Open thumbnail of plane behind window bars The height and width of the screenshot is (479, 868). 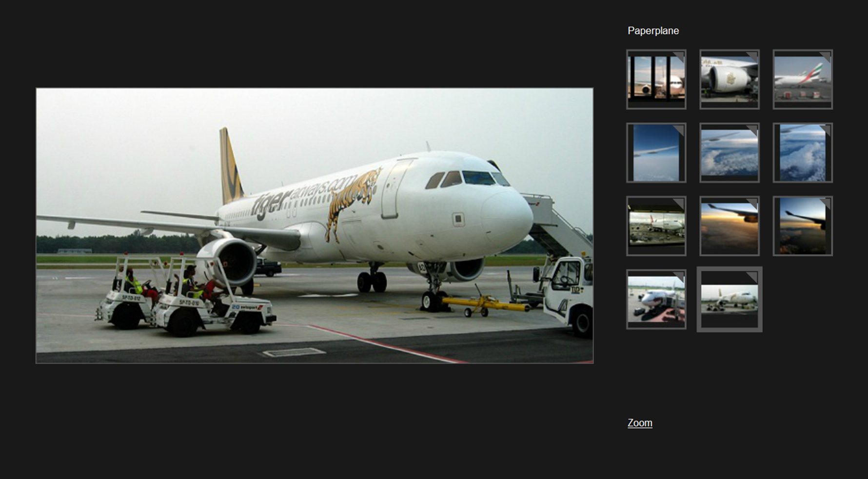point(656,79)
